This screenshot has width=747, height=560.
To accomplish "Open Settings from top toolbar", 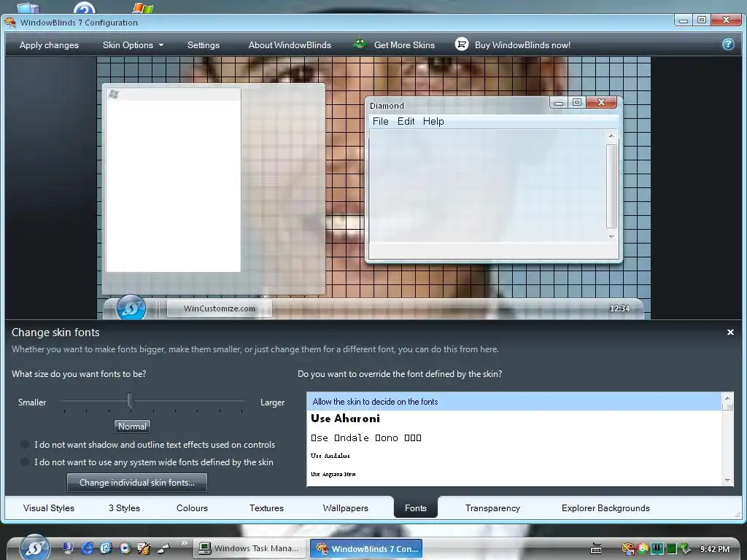I will click(x=204, y=44).
